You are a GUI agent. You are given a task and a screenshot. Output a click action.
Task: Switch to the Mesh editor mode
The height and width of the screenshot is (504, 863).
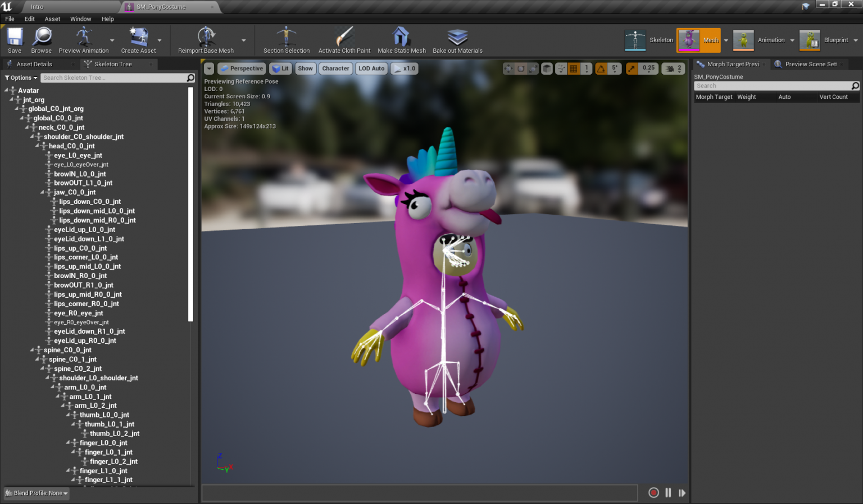point(698,40)
